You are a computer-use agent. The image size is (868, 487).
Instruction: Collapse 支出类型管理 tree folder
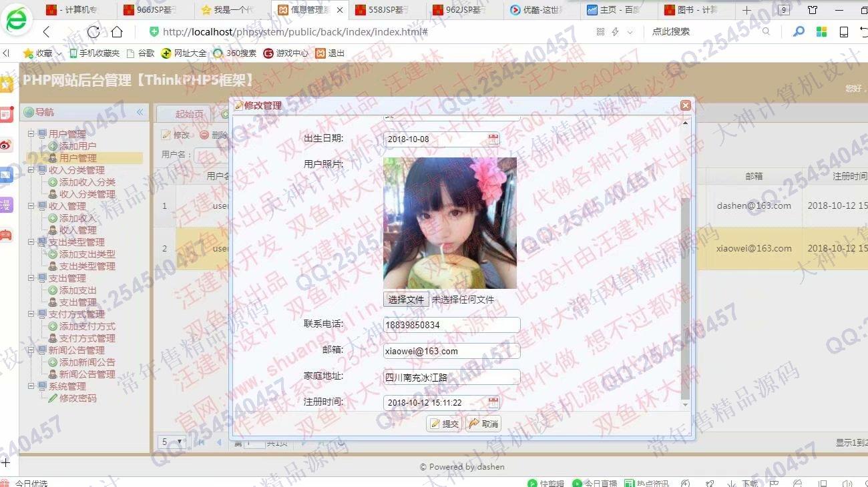pyautogui.click(x=31, y=242)
